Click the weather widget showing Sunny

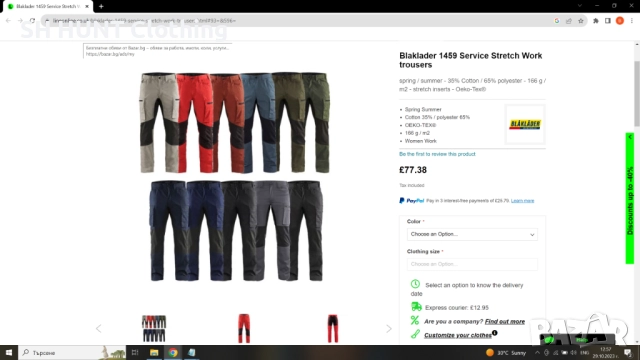click(x=506, y=353)
